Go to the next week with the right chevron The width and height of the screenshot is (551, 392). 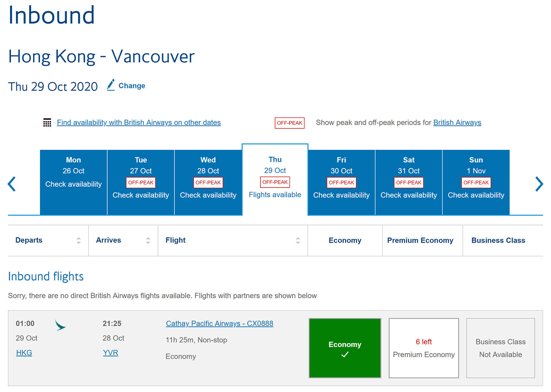[539, 184]
